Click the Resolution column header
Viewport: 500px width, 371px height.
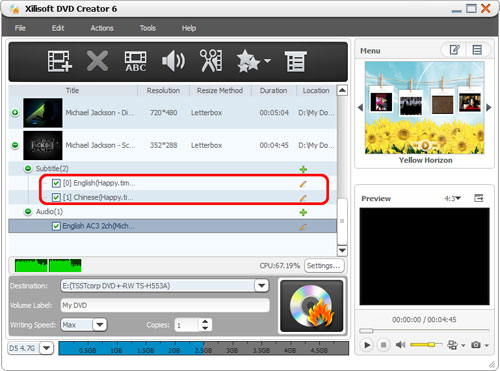pos(163,90)
